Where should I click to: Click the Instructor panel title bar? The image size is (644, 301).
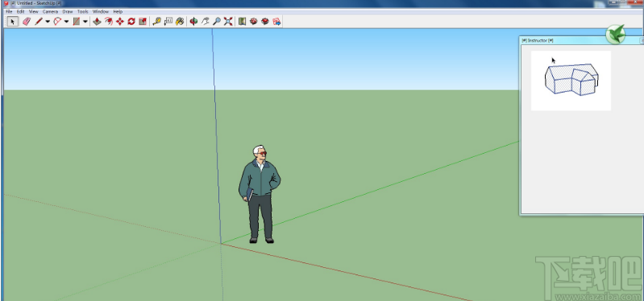tap(581, 40)
